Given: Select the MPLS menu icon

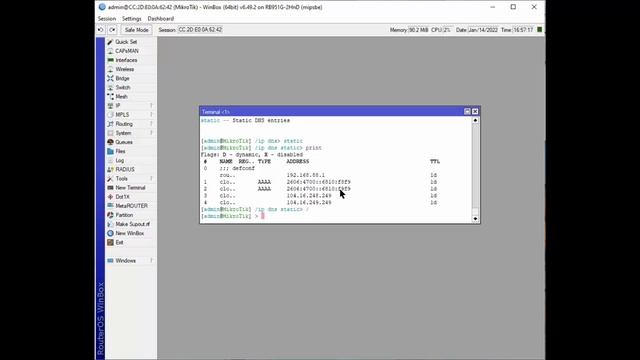Looking at the screenshot, I should [x=110, y=115].
